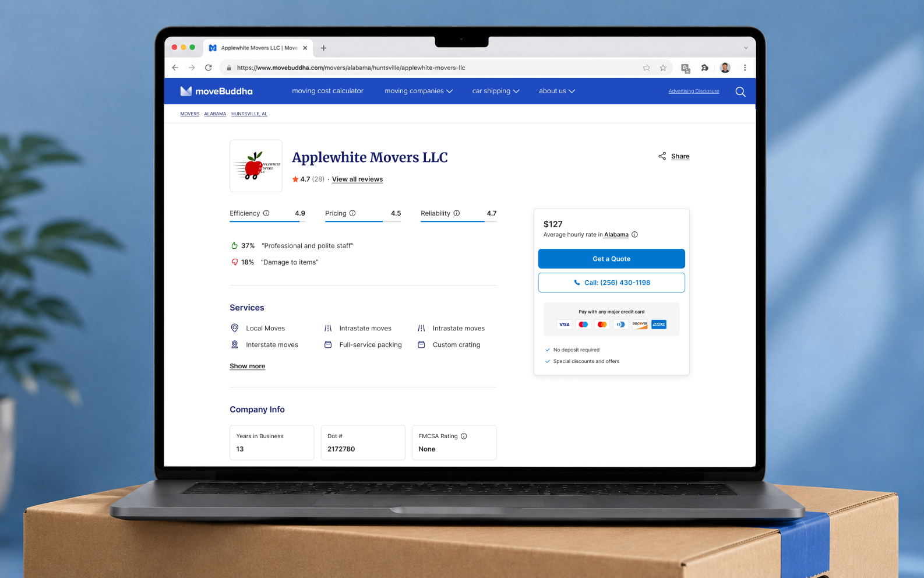Click the browser address bar URL
This screenshot has width=924, height=578.
pyautogui.click(x=351, y=68)
